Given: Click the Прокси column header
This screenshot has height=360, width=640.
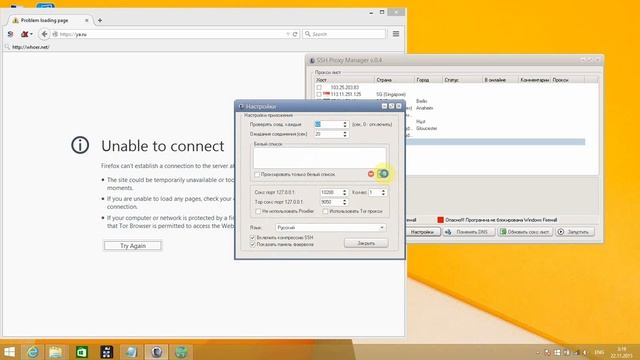Looking at the screenshot, I should (568, 80).
